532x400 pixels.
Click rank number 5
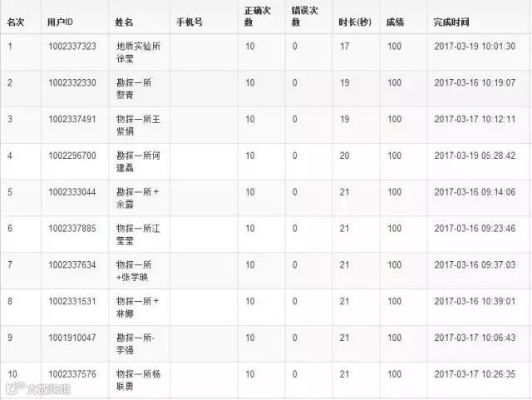click(x=10, y=192)
